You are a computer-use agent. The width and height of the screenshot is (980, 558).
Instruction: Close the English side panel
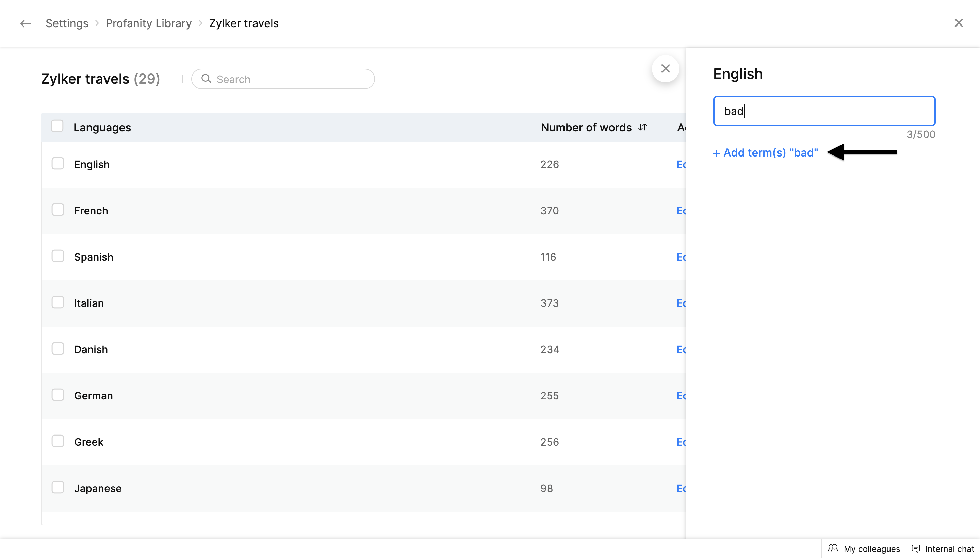click(665, 69)
